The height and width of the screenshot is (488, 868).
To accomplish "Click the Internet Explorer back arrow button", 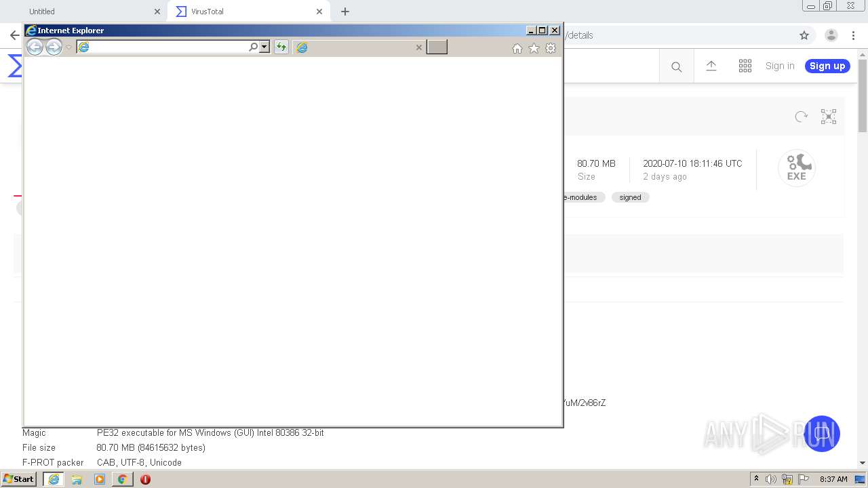I will coord(35,47).
